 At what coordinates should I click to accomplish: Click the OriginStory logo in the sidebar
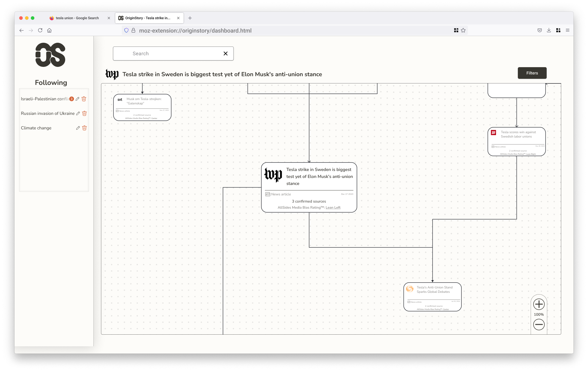point(50,55)
